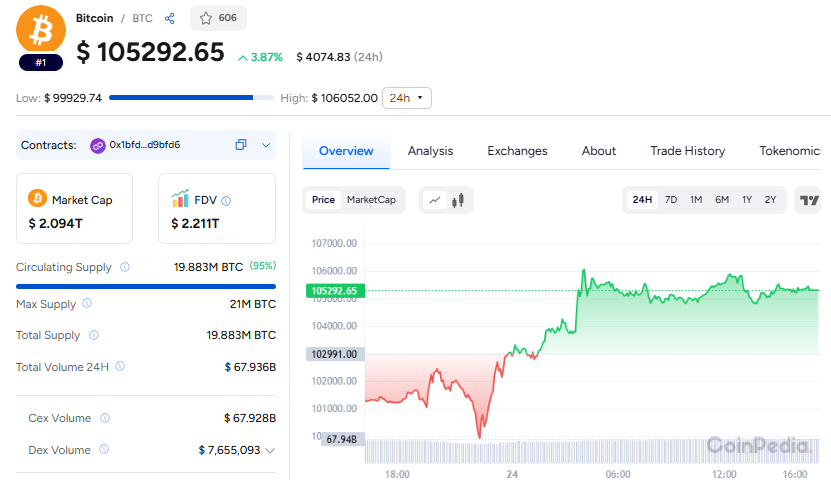Click the High: $ 106052.00 value
Image resolution: width=831 pixels, height=480 pixels.
click(x=329, y=98)
